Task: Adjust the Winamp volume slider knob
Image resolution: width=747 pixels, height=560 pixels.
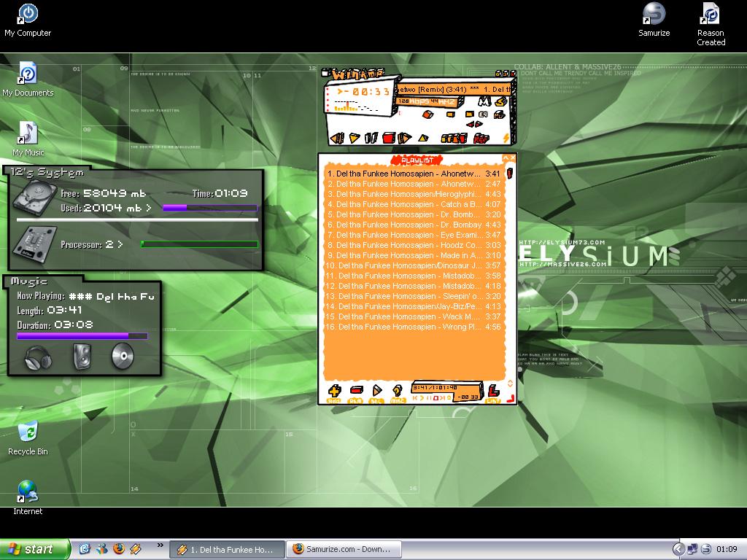Action: [427, 114]
